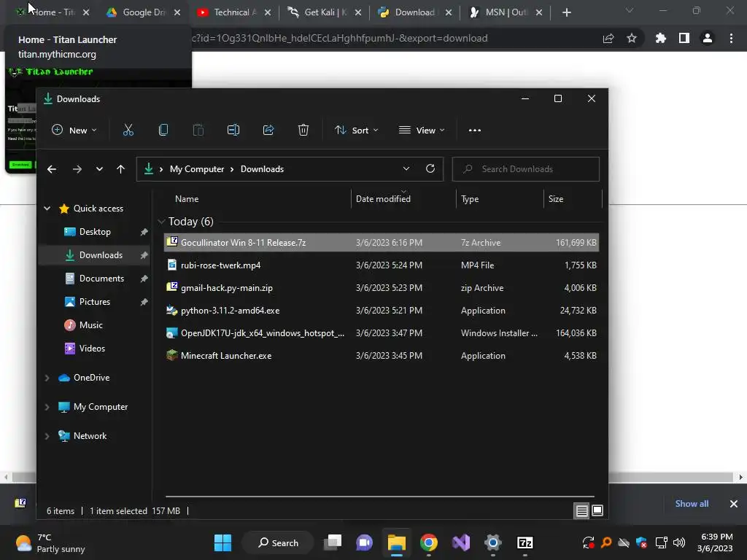
Task: Click Chrome share page icon
Action: click(608, 38)
